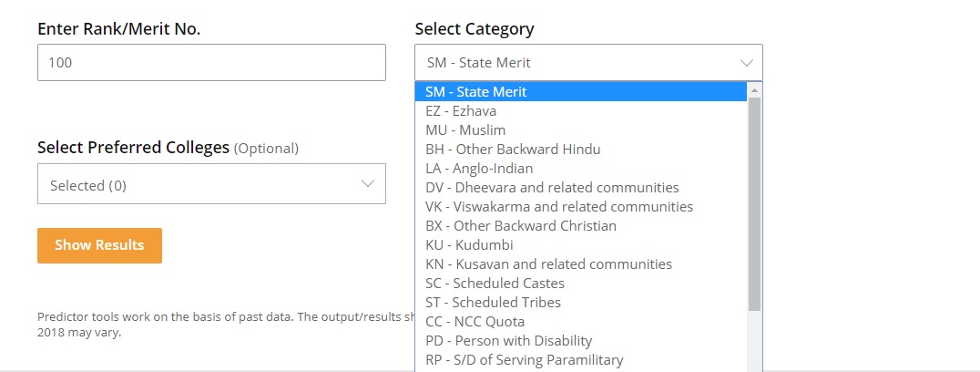Pick PD - Person with Disability option

pos(508,341)
